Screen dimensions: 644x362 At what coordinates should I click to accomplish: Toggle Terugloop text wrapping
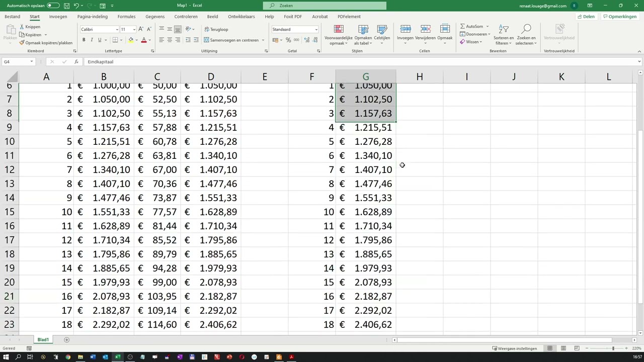[216, 29]
